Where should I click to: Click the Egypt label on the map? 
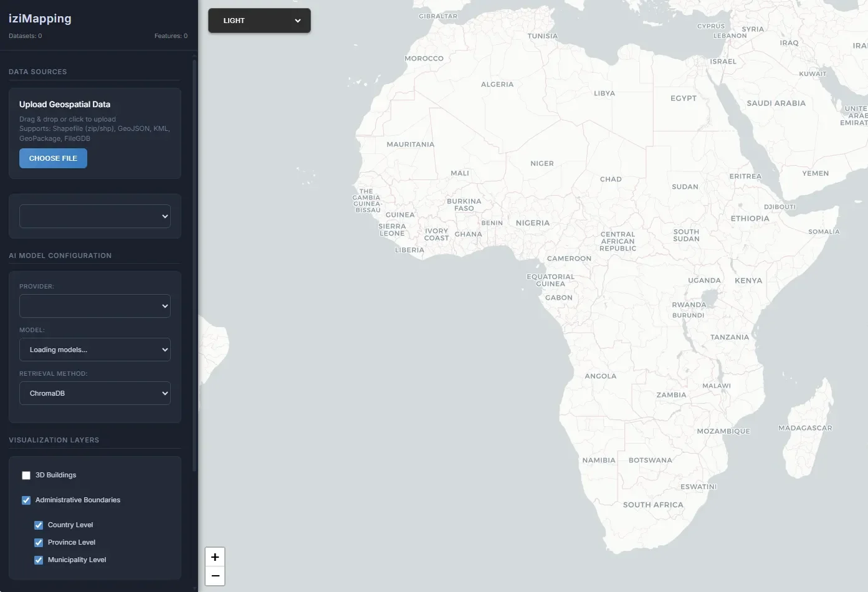pyautogui.click(x=684, y=98)
